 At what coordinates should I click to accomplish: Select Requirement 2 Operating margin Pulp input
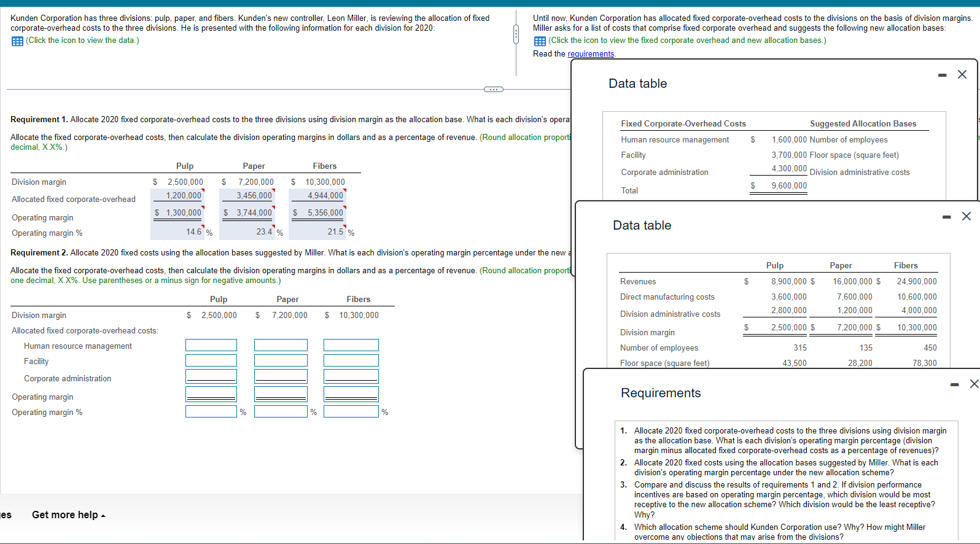tap(211, 394)
